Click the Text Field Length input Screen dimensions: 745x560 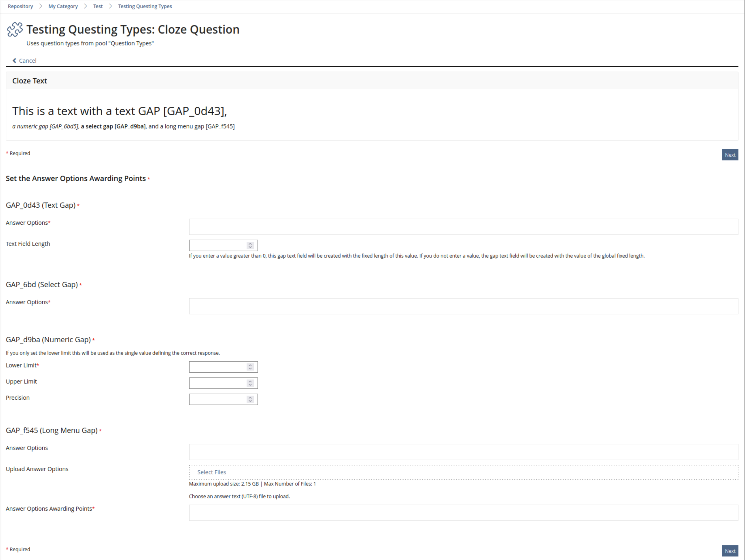coord(217,245)
